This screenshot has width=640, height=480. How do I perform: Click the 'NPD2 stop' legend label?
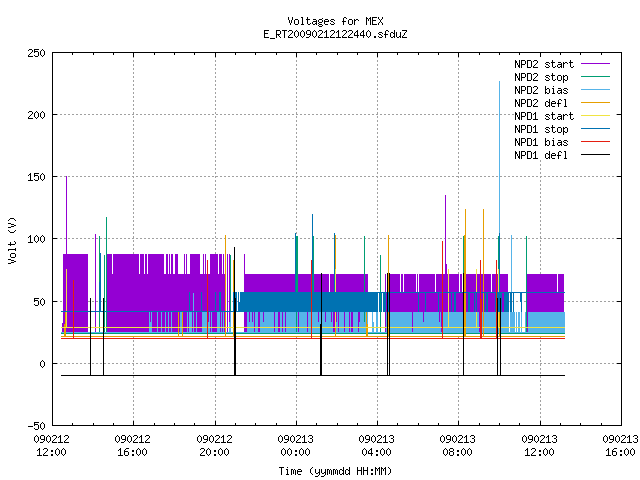(x=541, y=77)
